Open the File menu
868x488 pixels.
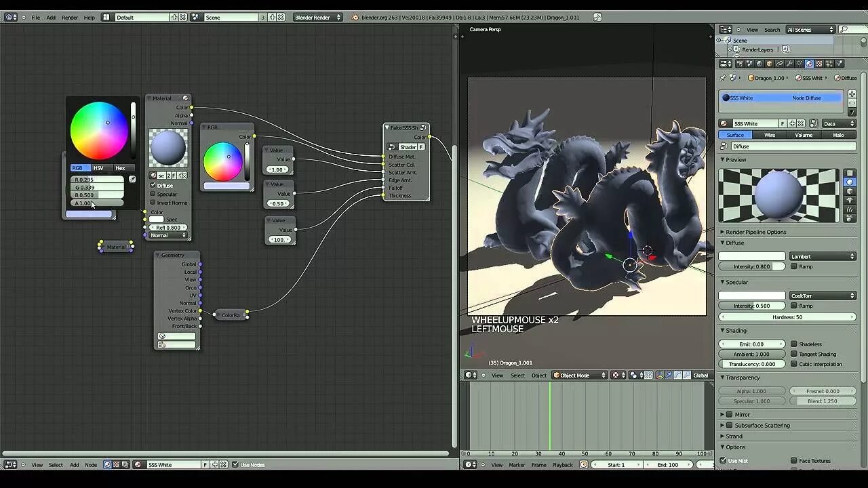tap(35, 17)
